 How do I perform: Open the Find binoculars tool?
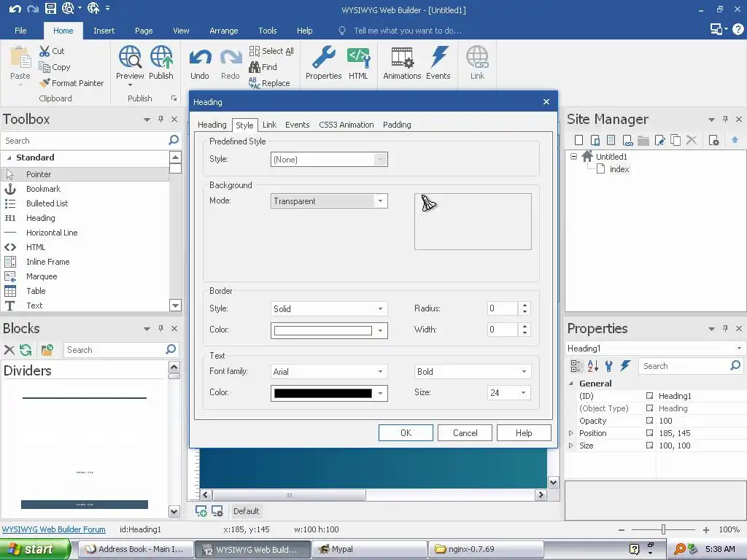pos(263,67)
